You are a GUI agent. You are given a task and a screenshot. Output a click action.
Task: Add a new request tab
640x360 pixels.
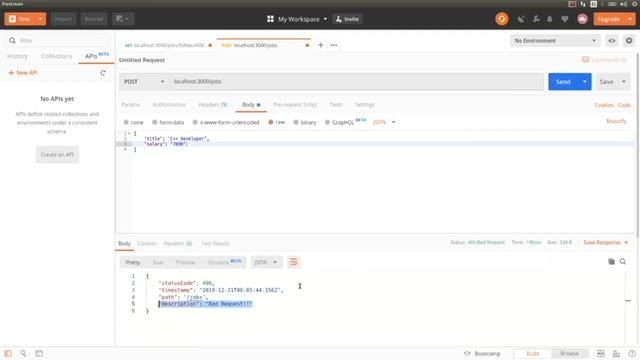[320, 45]
